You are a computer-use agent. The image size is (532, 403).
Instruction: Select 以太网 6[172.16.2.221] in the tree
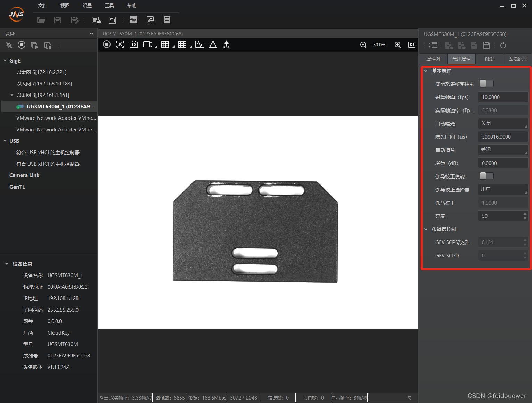click(41, 72)
